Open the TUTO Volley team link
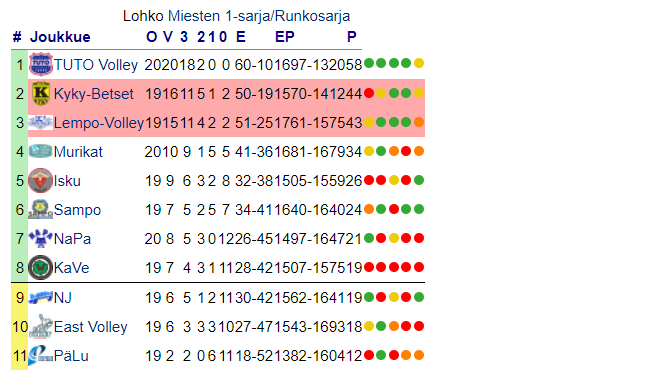 pos(96,65)
